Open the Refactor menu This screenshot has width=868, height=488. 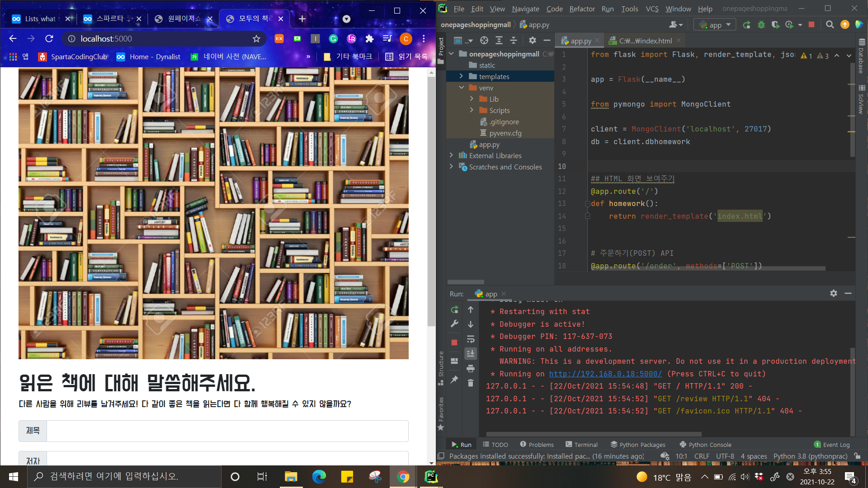click(582, 9)
